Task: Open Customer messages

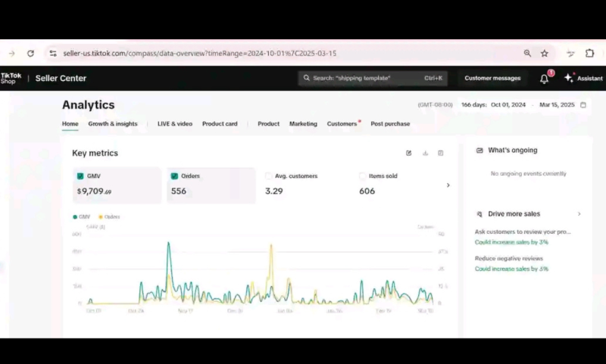Action: [x=492, y=78]
